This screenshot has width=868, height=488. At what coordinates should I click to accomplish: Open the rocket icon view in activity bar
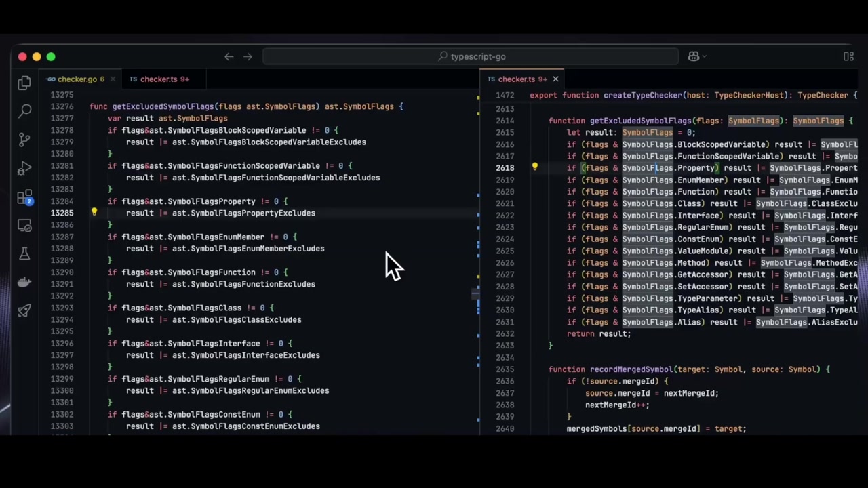click(24, 310)
